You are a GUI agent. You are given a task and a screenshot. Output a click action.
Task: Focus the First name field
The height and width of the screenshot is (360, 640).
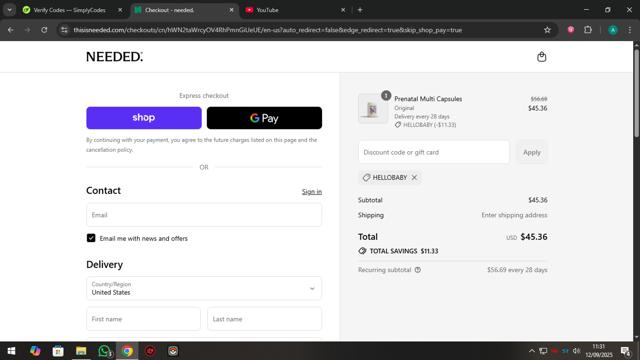(x=143, y=319)
